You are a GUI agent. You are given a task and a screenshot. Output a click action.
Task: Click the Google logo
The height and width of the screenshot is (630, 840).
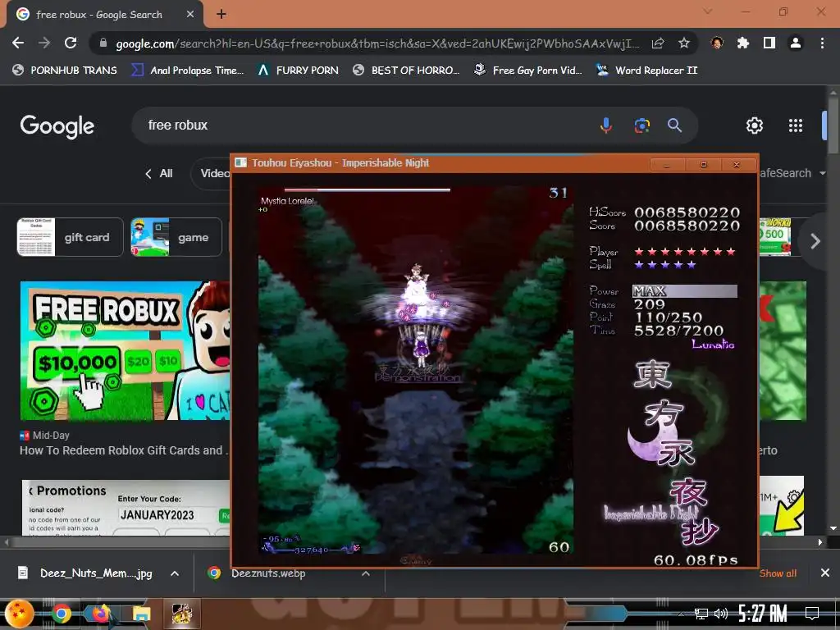point(57,126)
